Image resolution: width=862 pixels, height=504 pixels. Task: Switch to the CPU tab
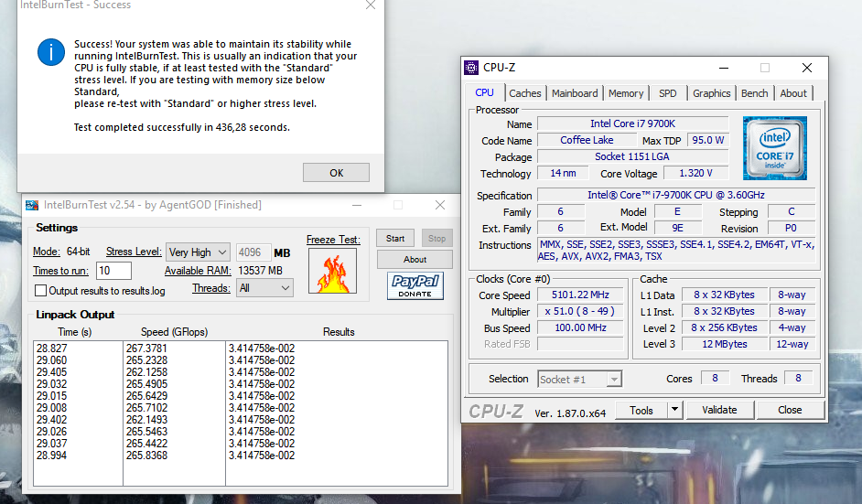tap(484, 93)
